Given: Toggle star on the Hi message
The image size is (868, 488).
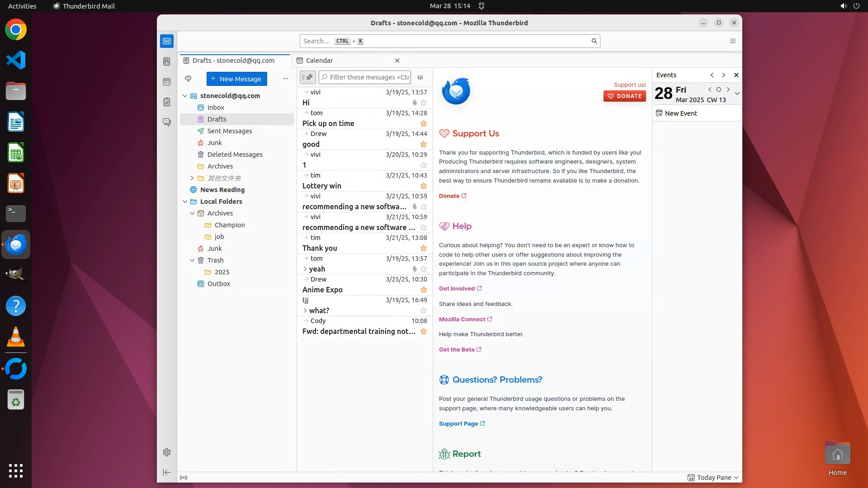Looking at the screenshot, I should [x=424, y=103].
